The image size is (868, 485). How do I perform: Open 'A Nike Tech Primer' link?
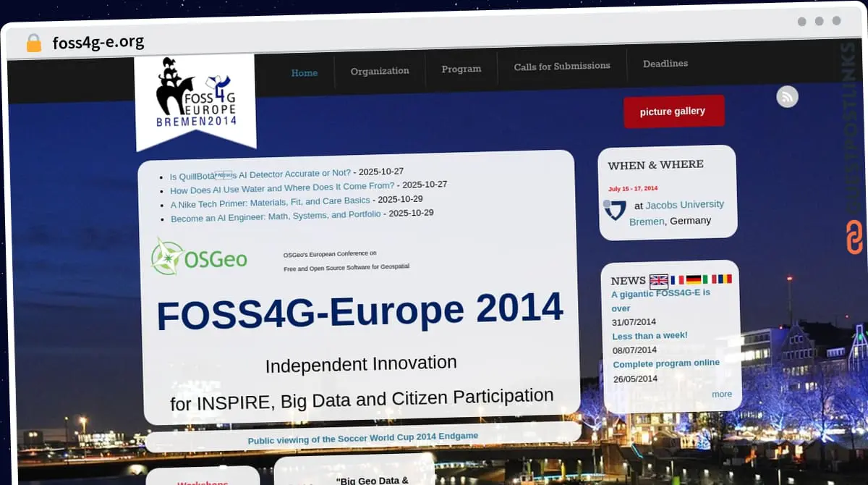(271, 202)
